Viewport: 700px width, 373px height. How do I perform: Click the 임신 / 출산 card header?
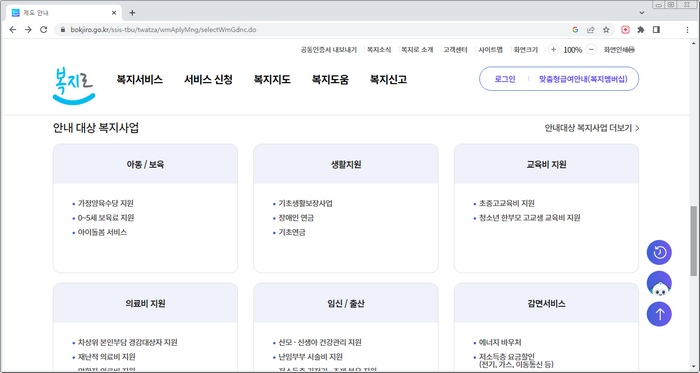click(x=346, y=304)
